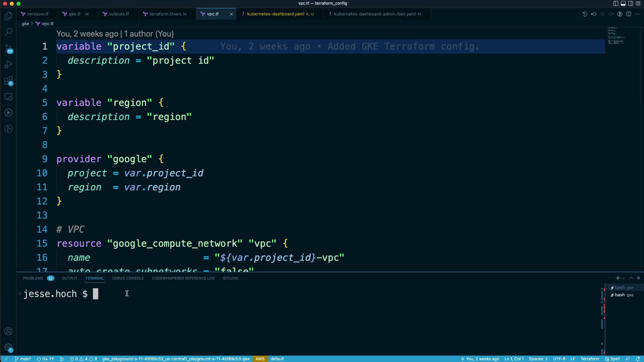644x362 pixels.
Task: Click Terraform language mode in status bar
Action: (590, 359)
